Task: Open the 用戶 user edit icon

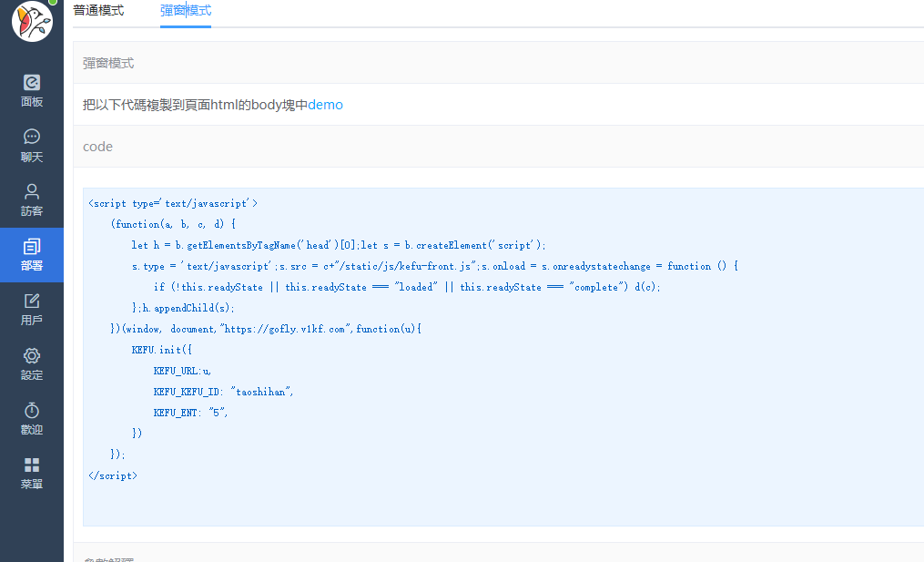Action: [32, 301]
